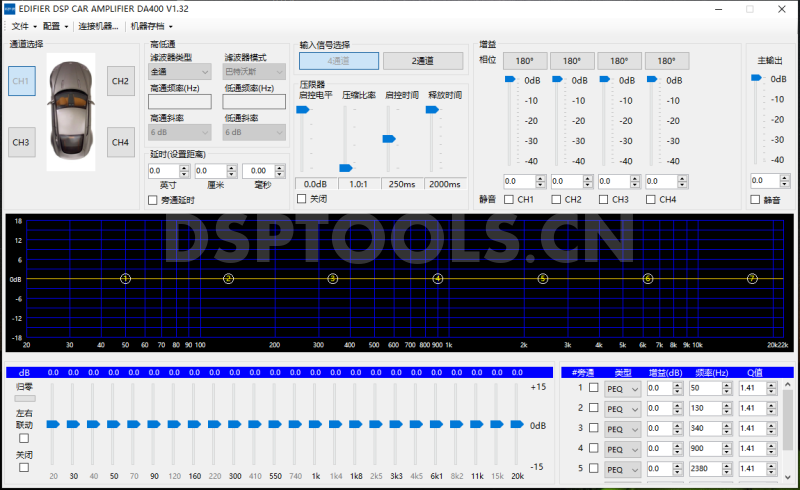Image resolution: width=800 pixels, height=490 pixels.
Task: Select channel CH1
Action: [x=21, y=81]
